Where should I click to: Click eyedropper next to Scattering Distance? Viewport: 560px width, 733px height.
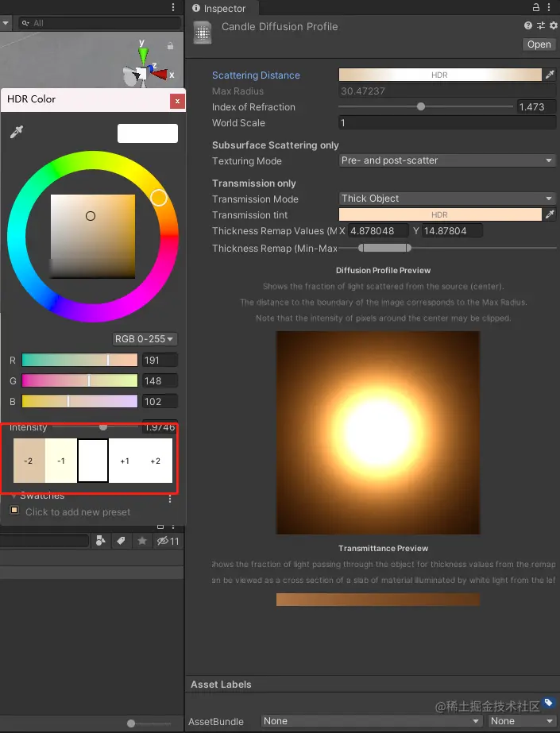tap(550, 75)
